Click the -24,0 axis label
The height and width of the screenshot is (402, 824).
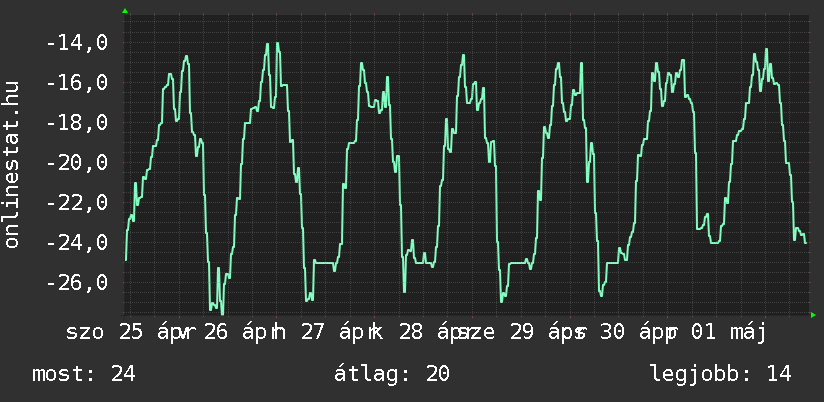77,243
